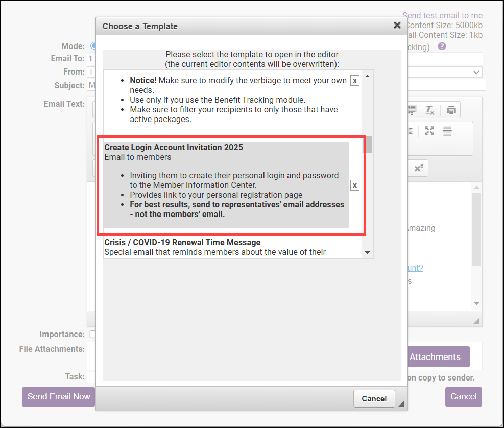Remove the Benefit Tracking template via x
The image size is (504, 428).
(x=355, y=81)
